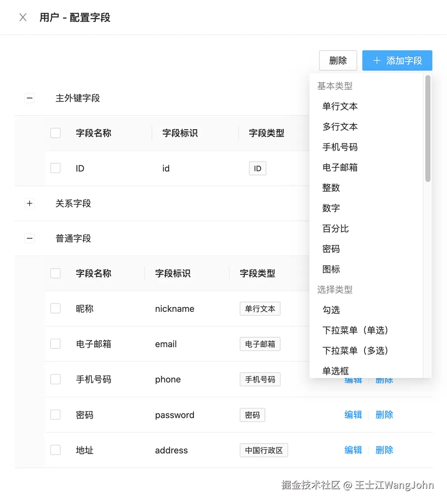The image size is (447, 504).
Task: Choose 勾选 under 选择类型
Action: click(331, 310)
